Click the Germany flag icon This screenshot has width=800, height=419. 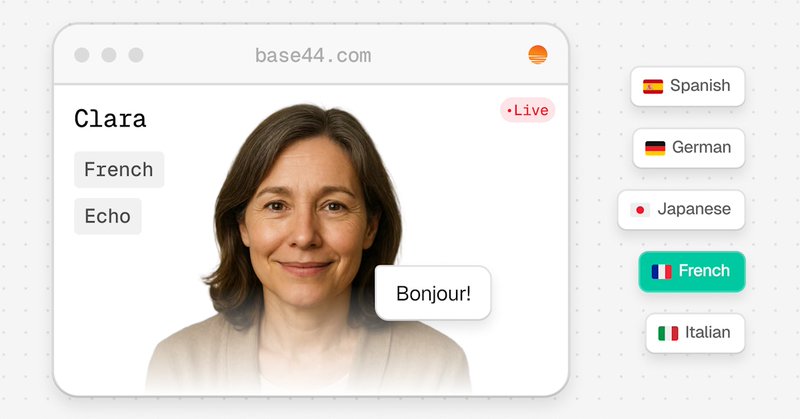click(x=655, y=148)
